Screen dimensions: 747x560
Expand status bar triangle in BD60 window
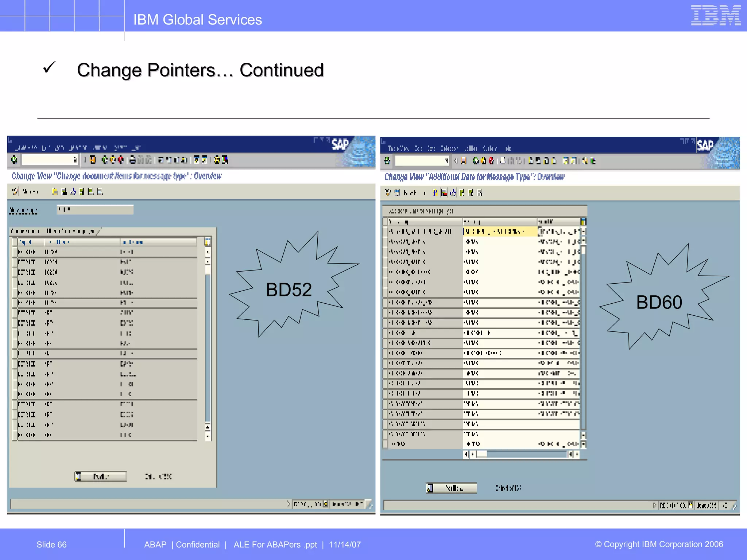(654, 505)
